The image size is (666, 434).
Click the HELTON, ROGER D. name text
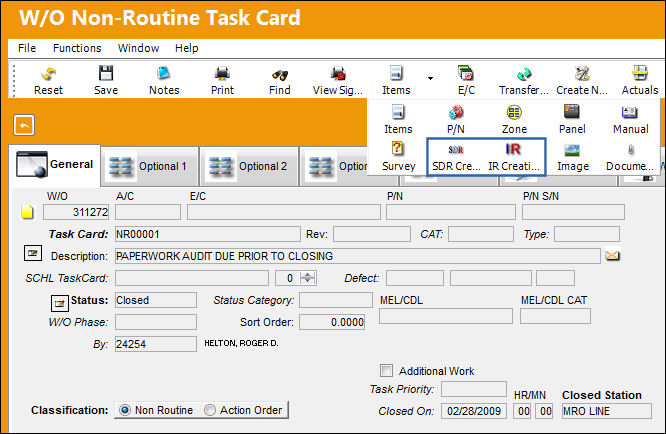(x=241, y=343)
